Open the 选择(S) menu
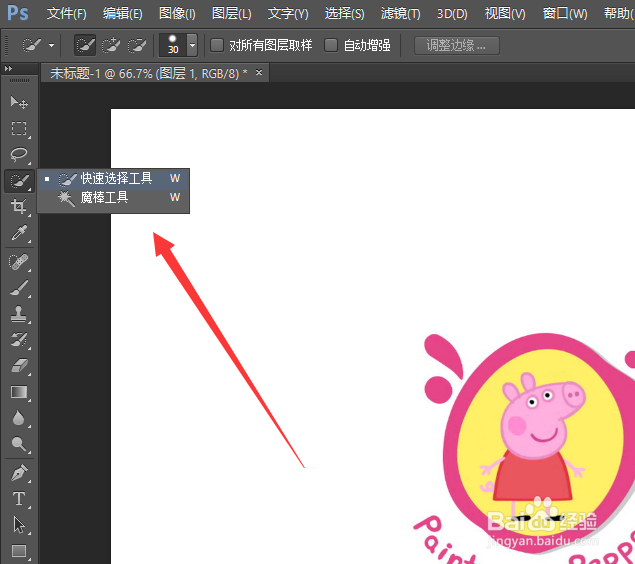 pyautogui.click(x=344, y=14)
